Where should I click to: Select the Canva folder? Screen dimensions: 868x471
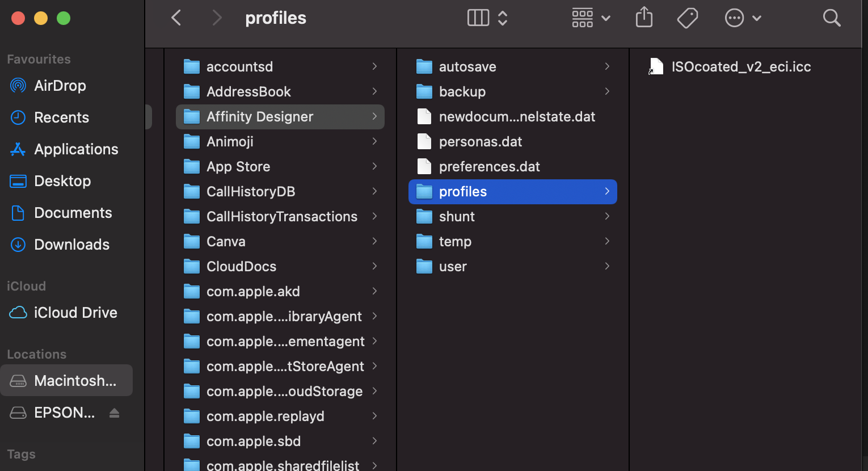tap(280, 242)
